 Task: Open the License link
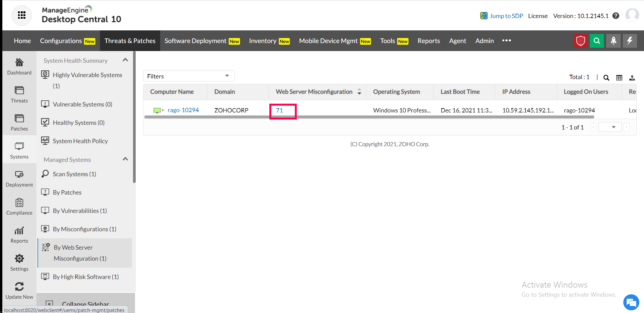point(538,16)
